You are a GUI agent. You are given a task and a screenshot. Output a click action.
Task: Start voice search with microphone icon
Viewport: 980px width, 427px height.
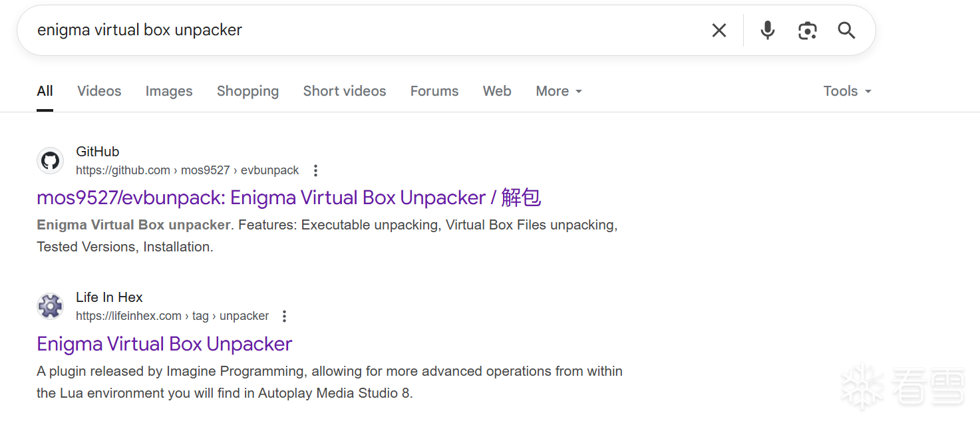click(x=768, y=30)
